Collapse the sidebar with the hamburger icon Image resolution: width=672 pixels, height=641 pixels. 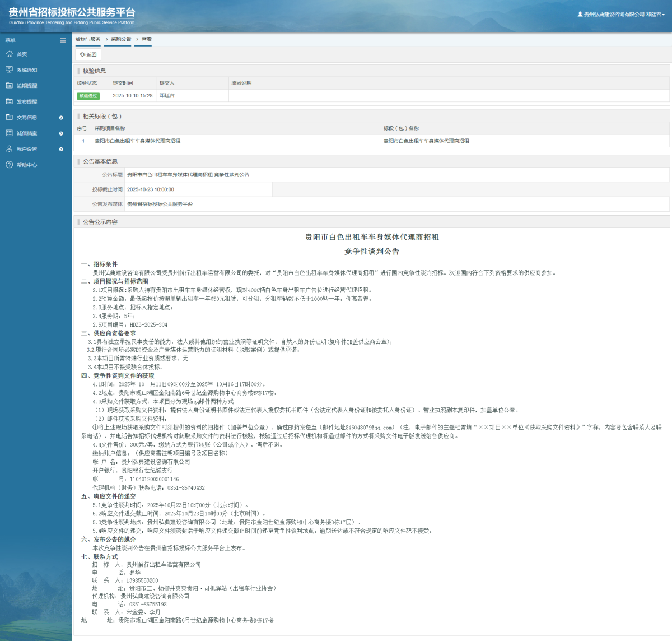coord(63,40)
